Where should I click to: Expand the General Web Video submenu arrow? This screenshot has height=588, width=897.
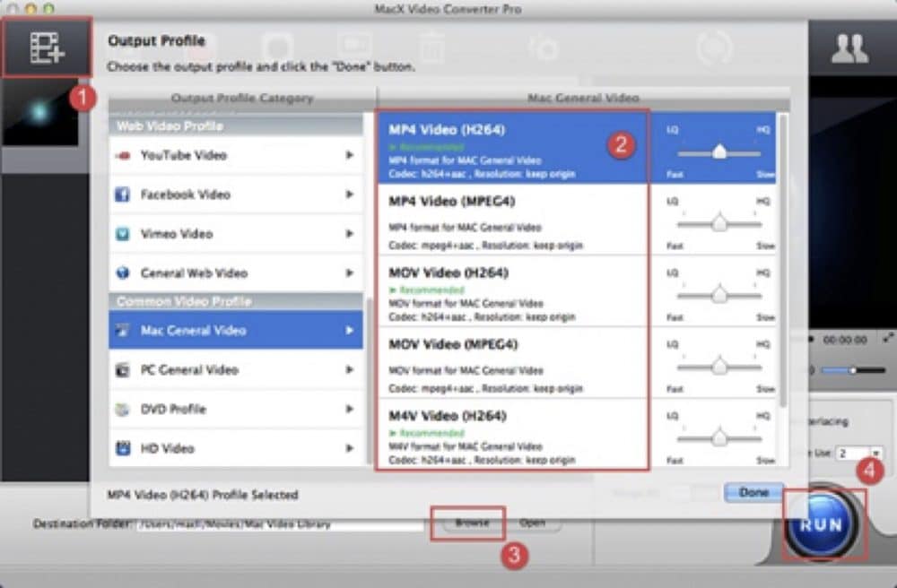349,273
